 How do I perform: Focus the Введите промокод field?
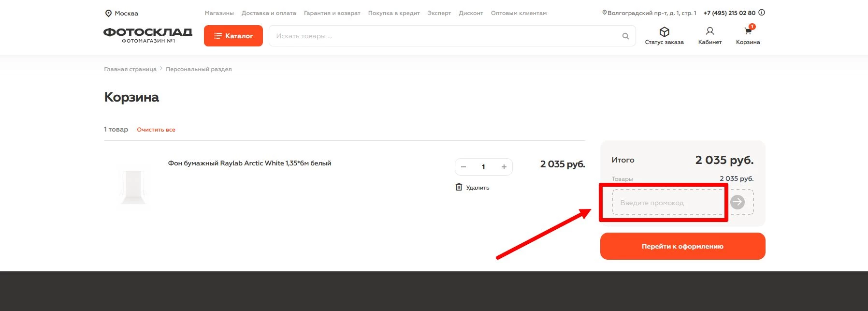(x=668, y=203)
